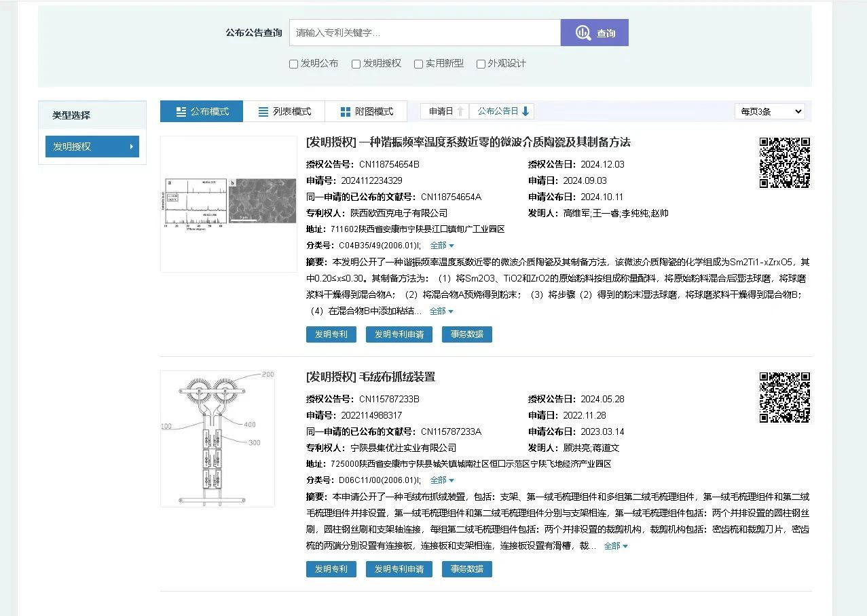Viewport: 867px width, 616px height.
Task: Switch to 公布模式 view tab
Action: (x=202, y=111)
